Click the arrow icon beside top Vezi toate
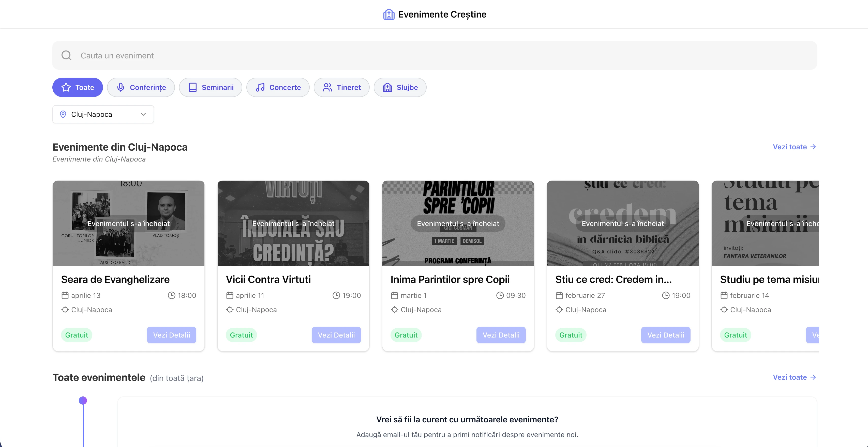Screen dimensions: 868x447 coord(813,147)
